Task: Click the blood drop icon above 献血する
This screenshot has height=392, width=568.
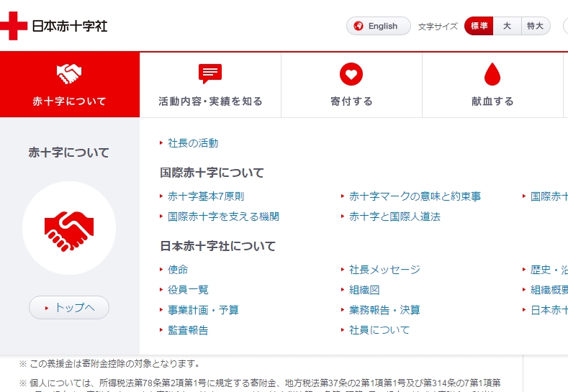Action: pos(492,74)
